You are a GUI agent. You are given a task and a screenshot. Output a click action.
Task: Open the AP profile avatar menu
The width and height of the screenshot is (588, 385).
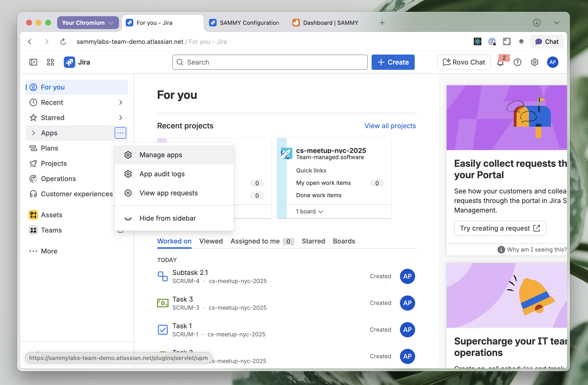(553, 62)
